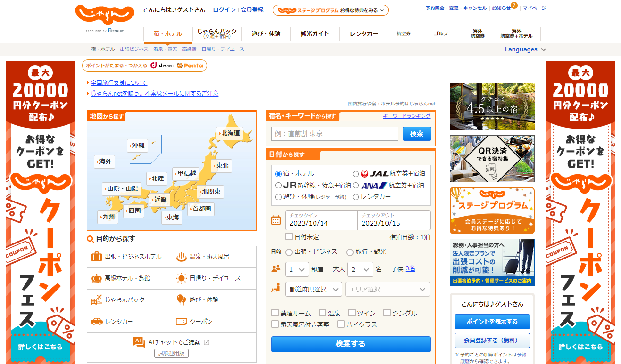The height and width of the screenshot is (364, 621).
Task: Click the briefcase icon for 出張・ビジネスホテル
Action: click(97, 257)
